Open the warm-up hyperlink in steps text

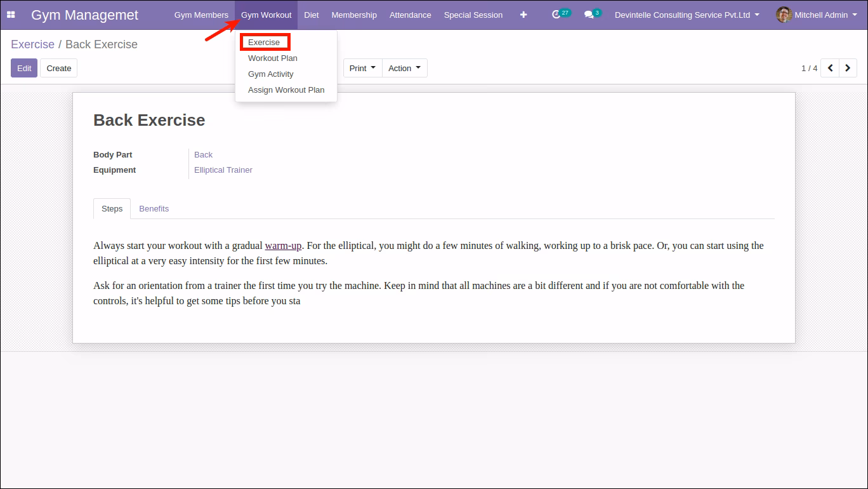point(283,246)
